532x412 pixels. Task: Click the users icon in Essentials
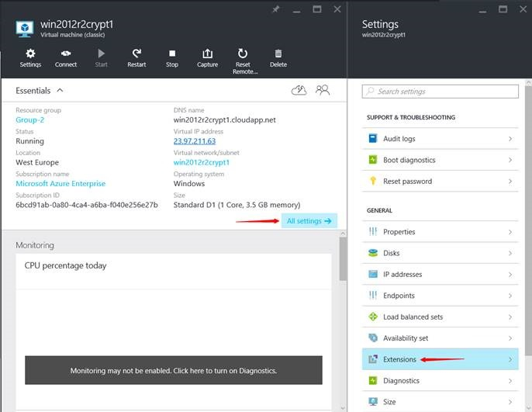click(x=323, y=91)
